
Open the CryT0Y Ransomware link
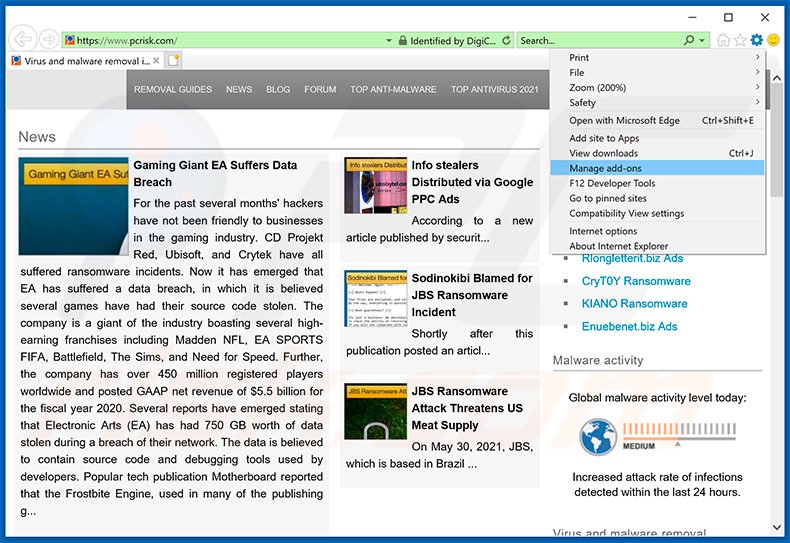coord(636,281)
